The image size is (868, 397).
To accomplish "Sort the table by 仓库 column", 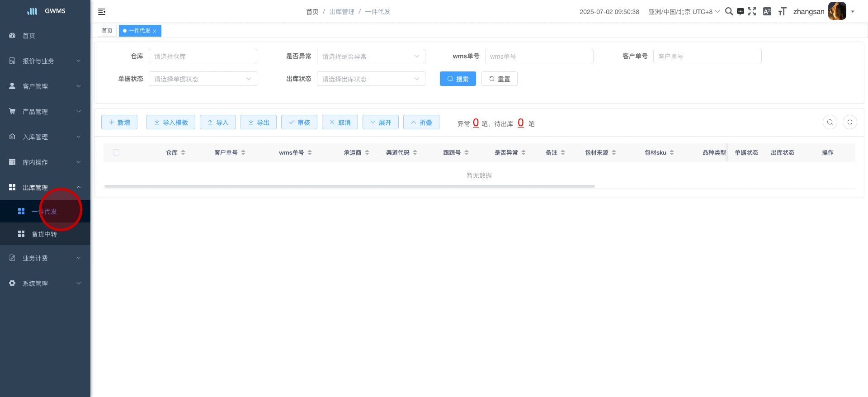I will [x=183, y=153].
